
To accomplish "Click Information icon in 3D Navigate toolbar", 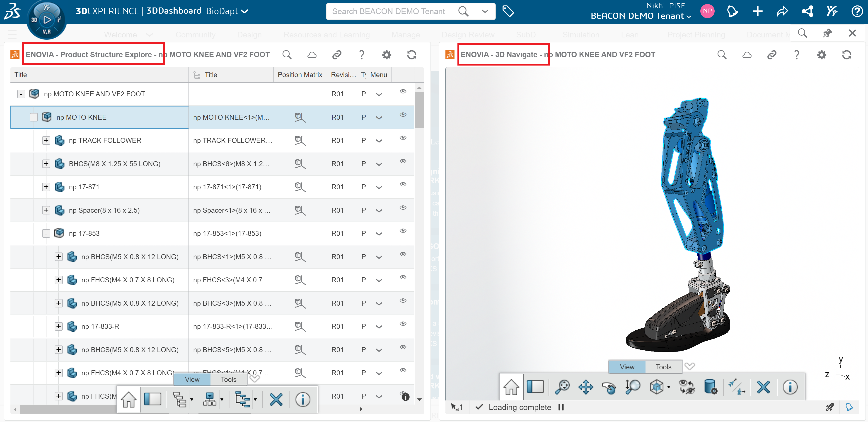I will tap(790, 387).
